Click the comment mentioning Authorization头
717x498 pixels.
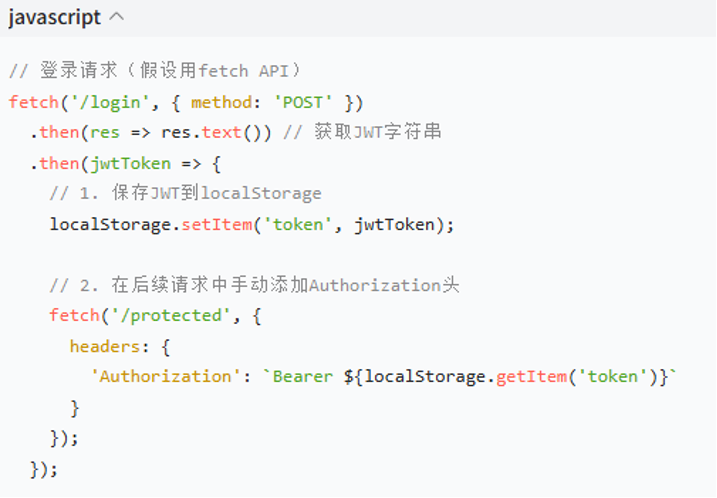(x=254, y=285)
